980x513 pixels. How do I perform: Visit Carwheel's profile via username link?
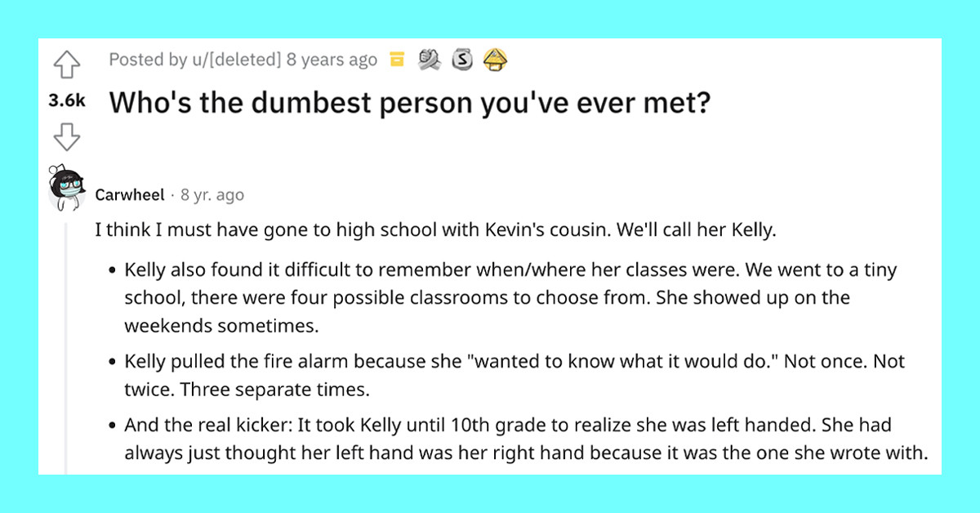pos(130,194)
